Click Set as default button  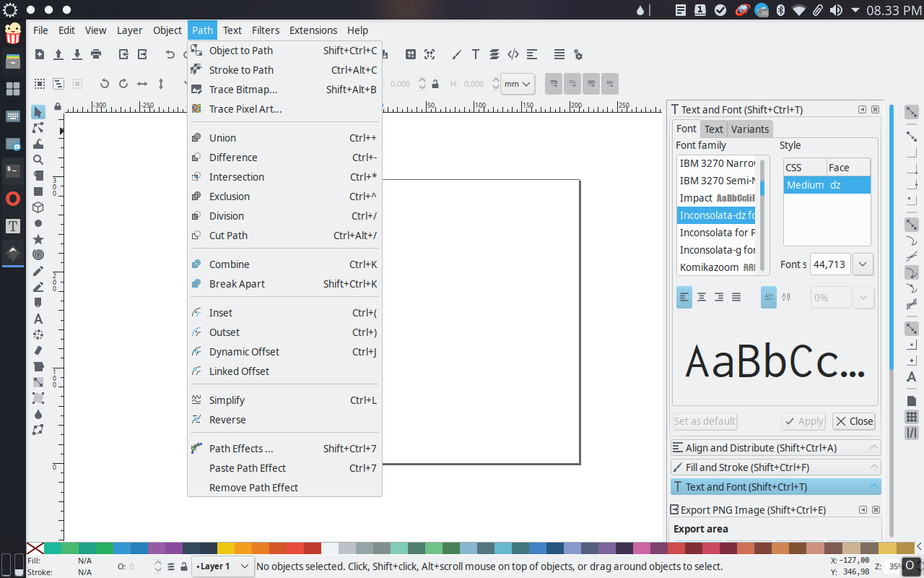(x=705, y=421)
